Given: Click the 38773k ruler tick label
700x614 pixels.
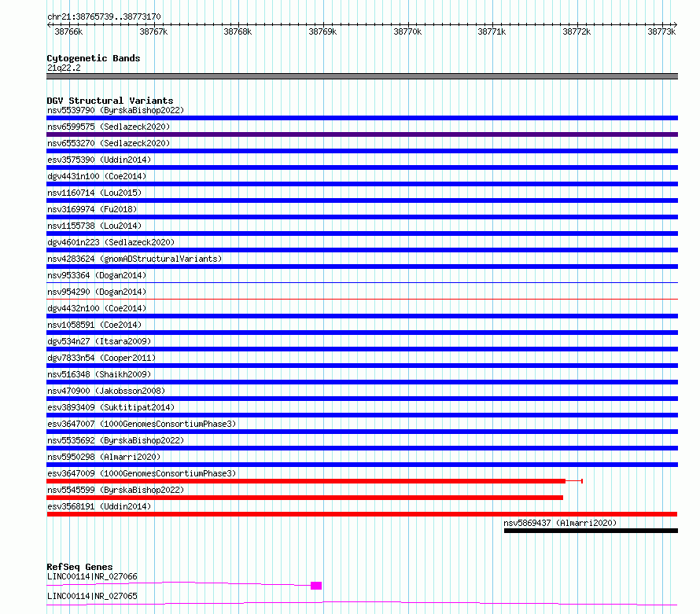Looking at the screenshot, I should pos(661,31).
